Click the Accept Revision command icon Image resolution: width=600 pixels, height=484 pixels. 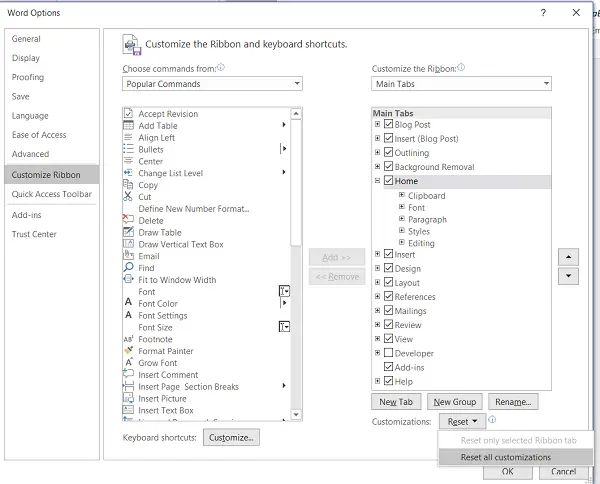click(128, 114)
